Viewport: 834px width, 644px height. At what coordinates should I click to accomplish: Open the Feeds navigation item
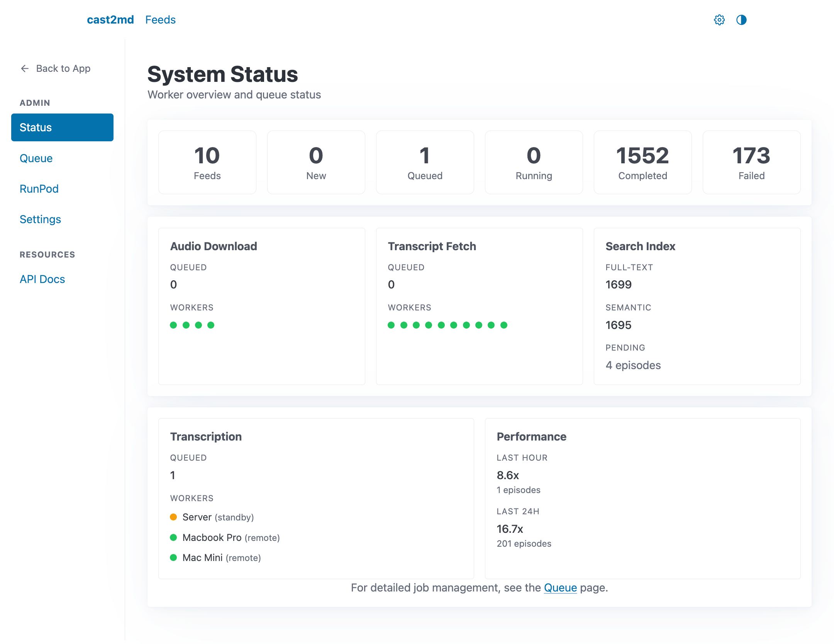[x=160, y=20]
